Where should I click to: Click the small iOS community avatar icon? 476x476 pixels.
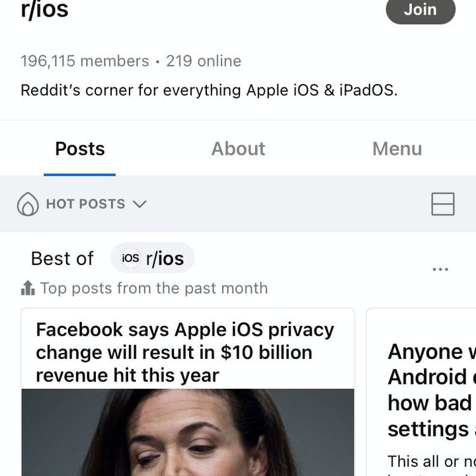[131, 258]
